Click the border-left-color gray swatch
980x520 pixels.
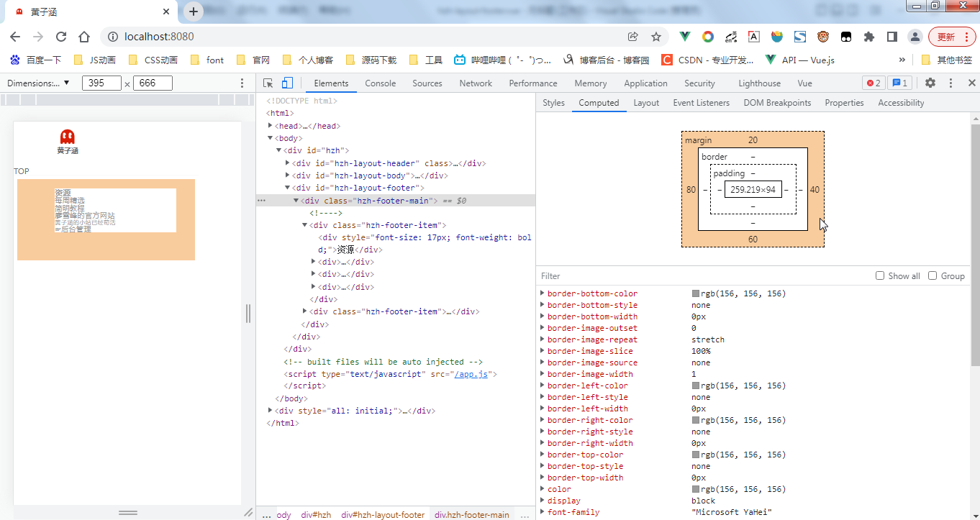pos(696,386)
